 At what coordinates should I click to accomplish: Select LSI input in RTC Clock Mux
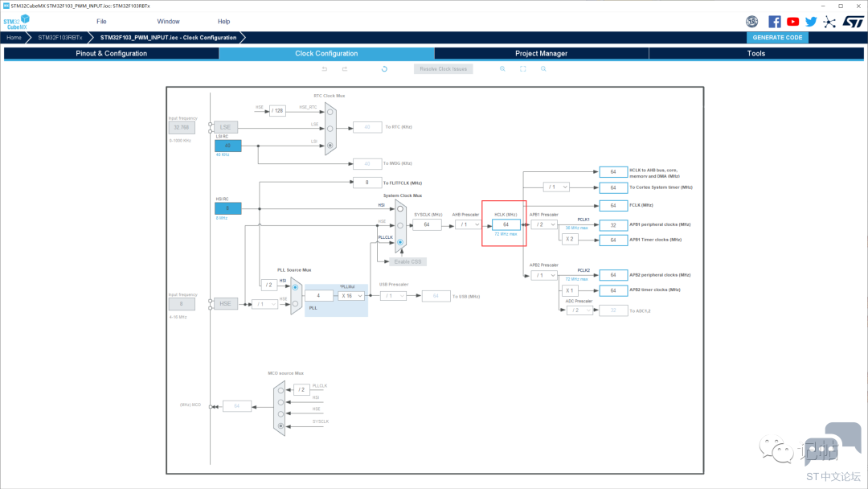330,146
